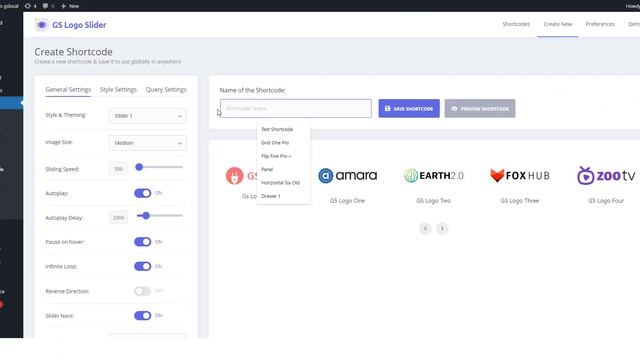Go to previous logos with left arrow
This screenshot has height=360, width=640.
[x=425, y=228]
